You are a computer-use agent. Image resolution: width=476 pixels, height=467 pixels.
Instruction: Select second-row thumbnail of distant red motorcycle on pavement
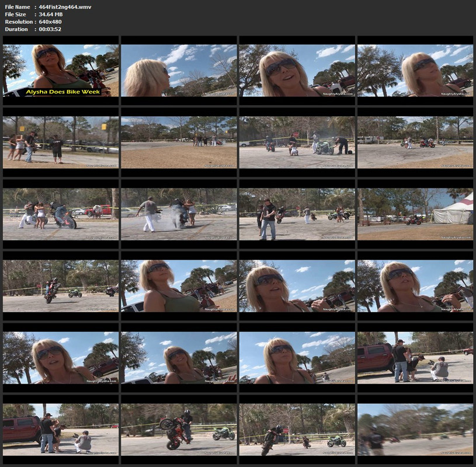(x=415, y=142)
